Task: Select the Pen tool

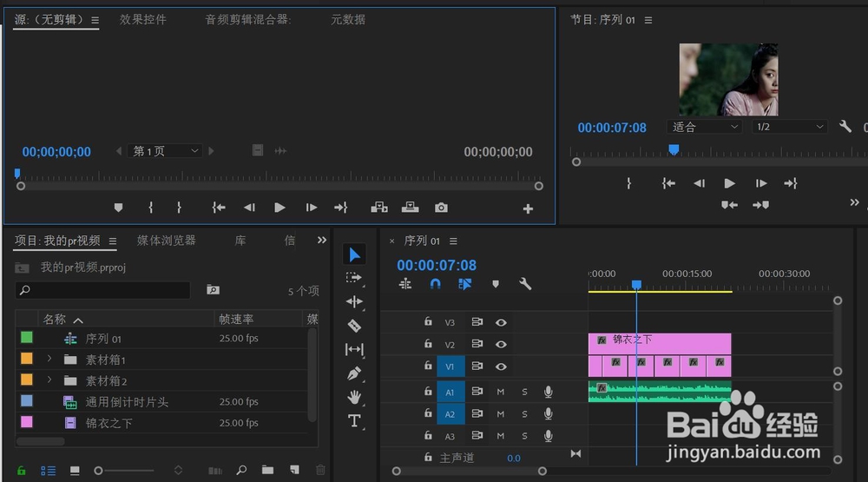Action: 354,373
